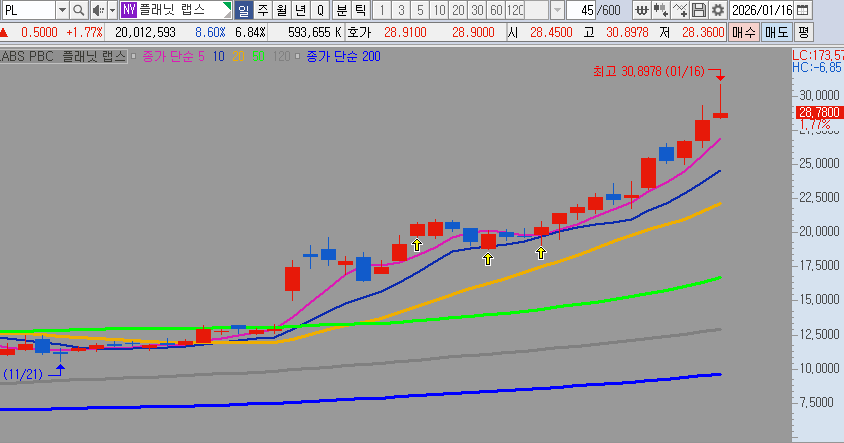Click the candle count field showing 45
The height and width of the screenshot is (443, 844).
click(581, 10)
